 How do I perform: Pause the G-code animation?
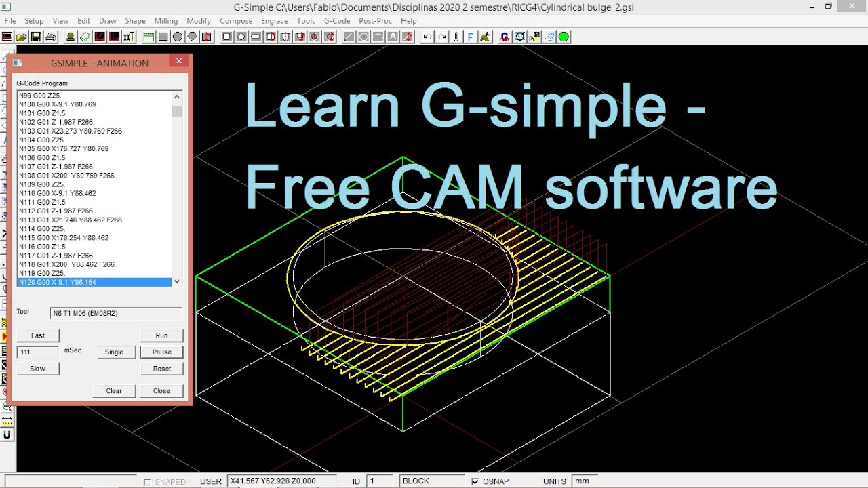click(x=161, y=352)
